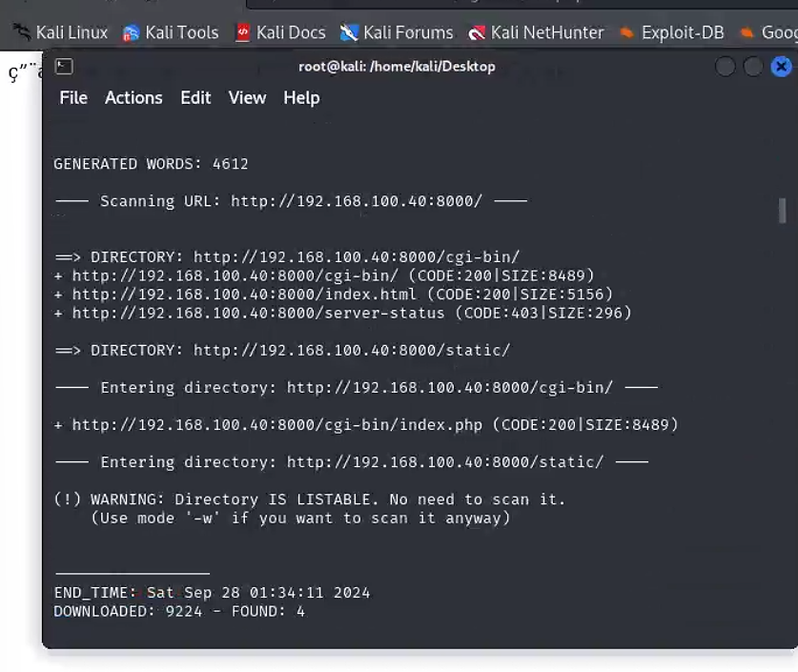The height and width of the screenshot is (672, 798).
Task: Open the Kali Tools bookmark
Action: 171,32
